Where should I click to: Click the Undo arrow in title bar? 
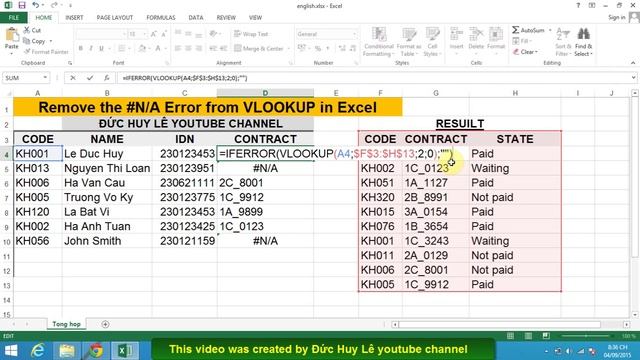[x=36, y=5]
